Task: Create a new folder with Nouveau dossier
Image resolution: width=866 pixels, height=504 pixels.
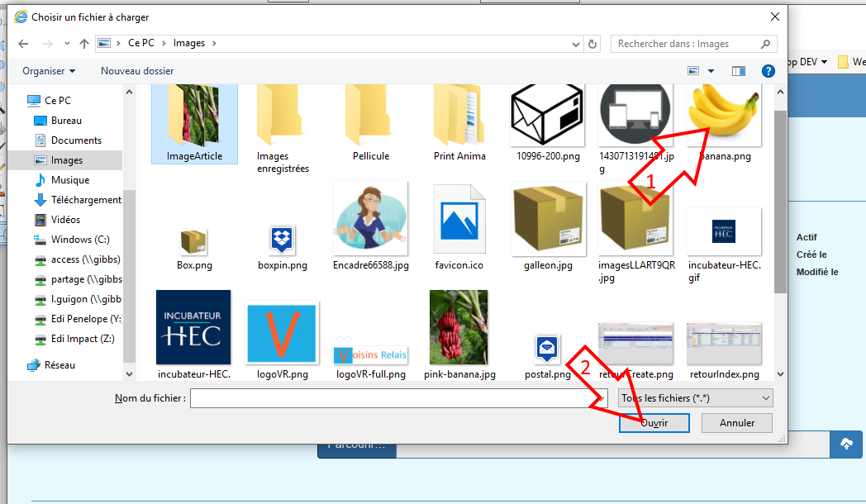Action: (137, 71)
